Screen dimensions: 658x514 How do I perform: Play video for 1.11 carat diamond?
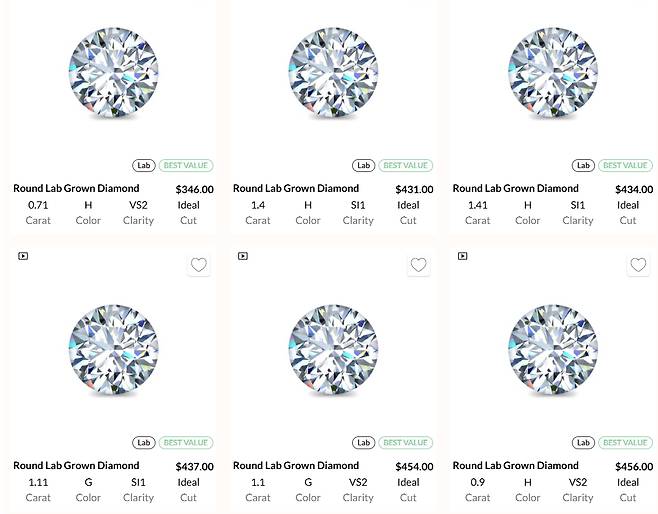tap(23, 256)
